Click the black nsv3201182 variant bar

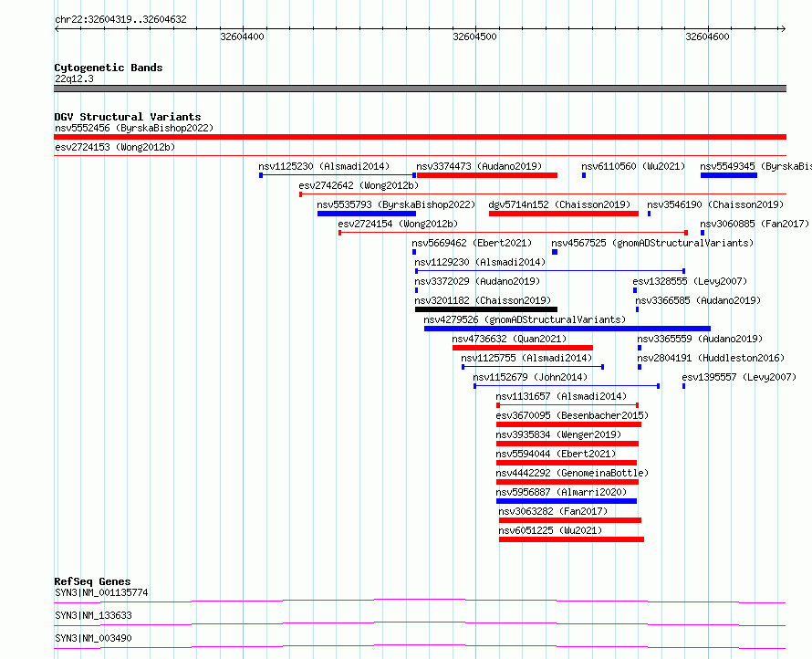click(x=486, y=309)
